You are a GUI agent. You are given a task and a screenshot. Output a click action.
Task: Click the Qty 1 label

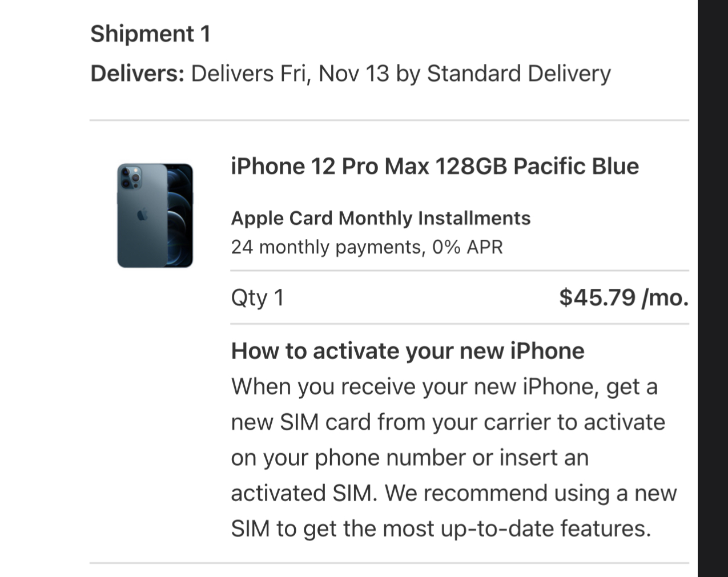pos(258,298)
